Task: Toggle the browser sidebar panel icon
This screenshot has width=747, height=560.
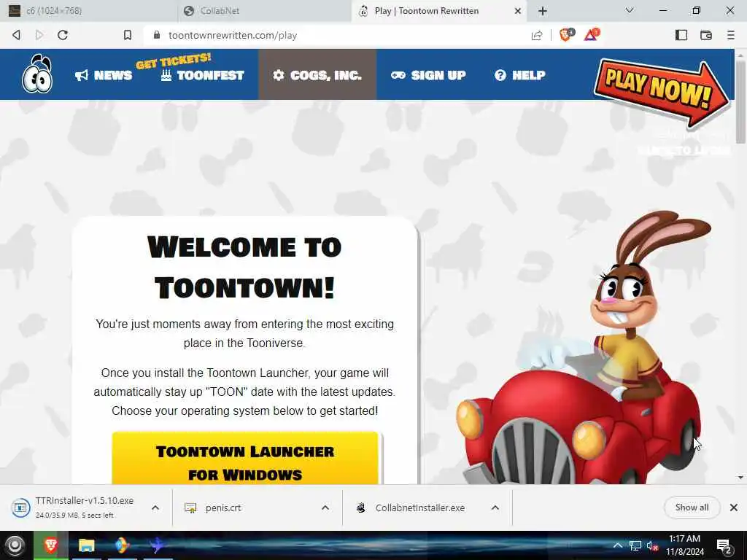Action: click(681, 35)
